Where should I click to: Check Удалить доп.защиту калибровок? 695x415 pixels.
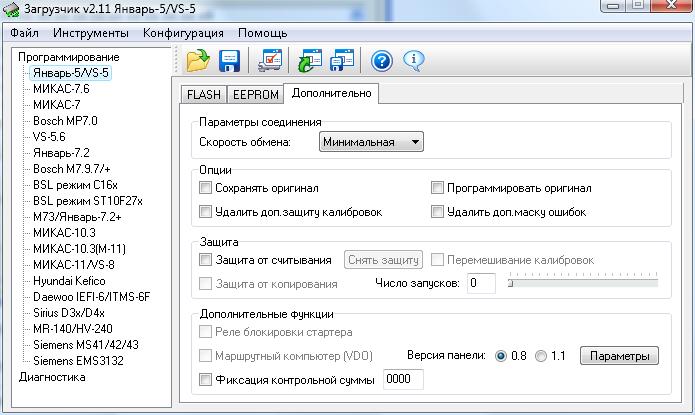[x=205, y=211]
